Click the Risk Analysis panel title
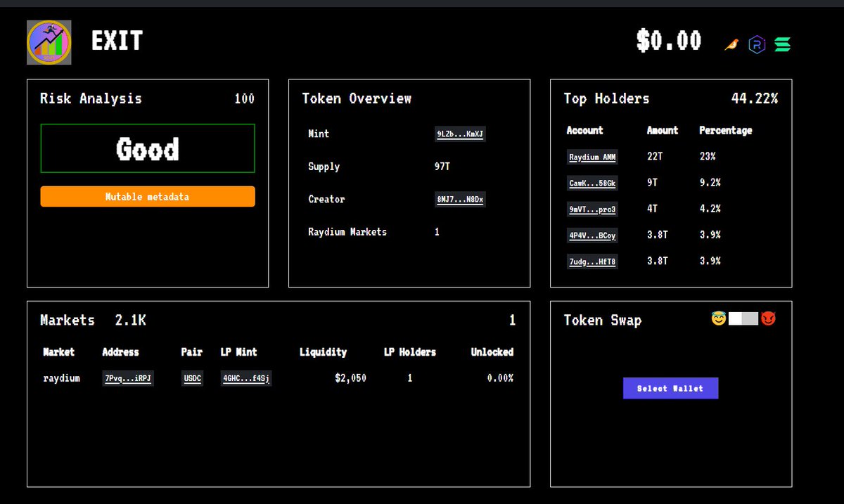 click(91, 99)
